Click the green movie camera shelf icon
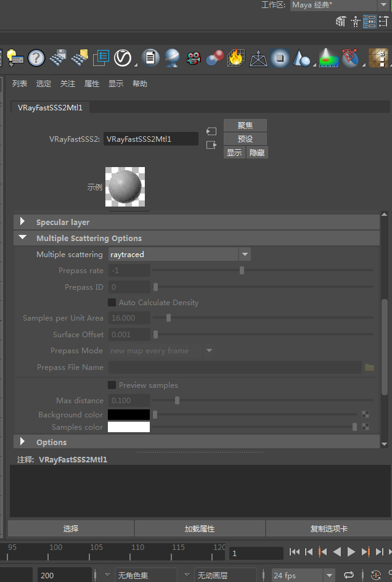The width and height of the screenshot is (392, 582). 194,58
